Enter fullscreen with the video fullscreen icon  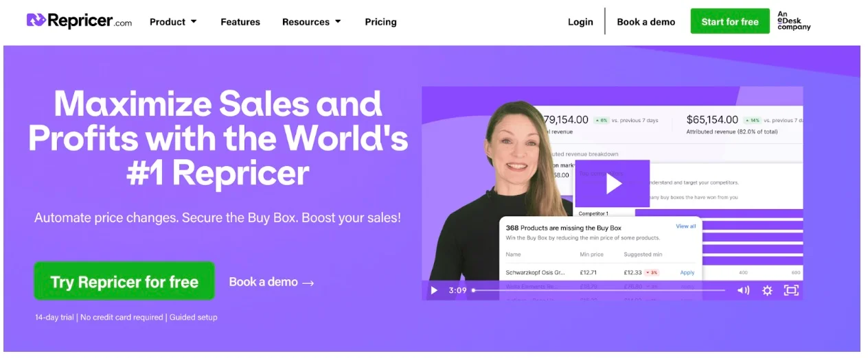coord(791,290)
